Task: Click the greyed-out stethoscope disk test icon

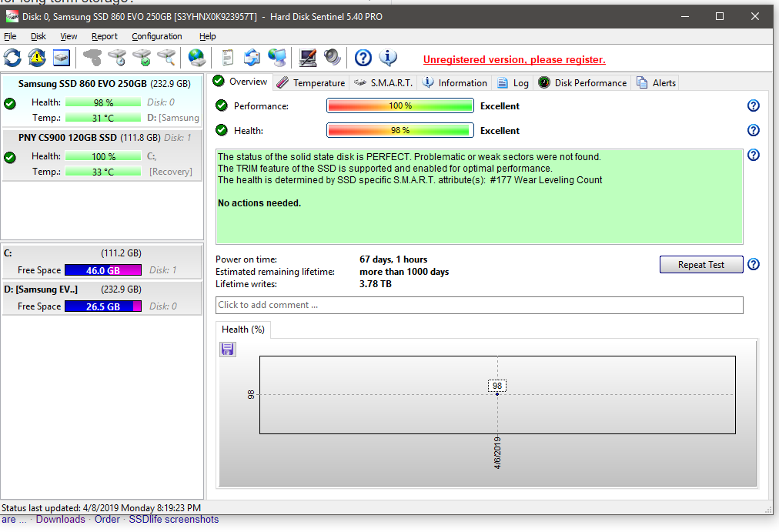Action: pos(92,58)
